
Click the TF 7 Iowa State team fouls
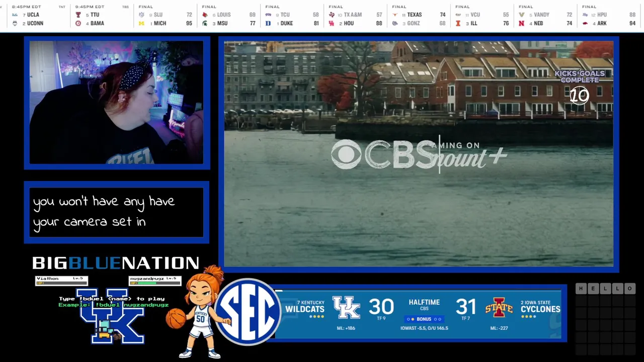pyautogui.click(x=466, y=318)
